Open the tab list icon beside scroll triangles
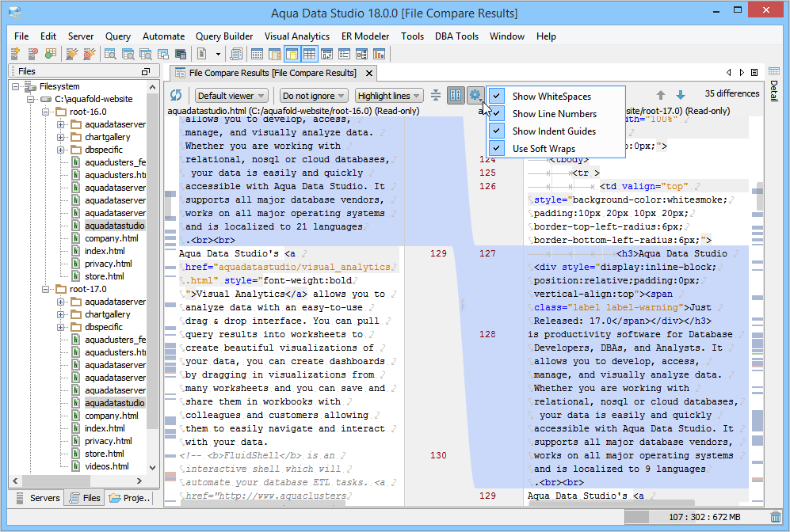The width and height of the screenshot is (790, 532). tap(754, 73)
